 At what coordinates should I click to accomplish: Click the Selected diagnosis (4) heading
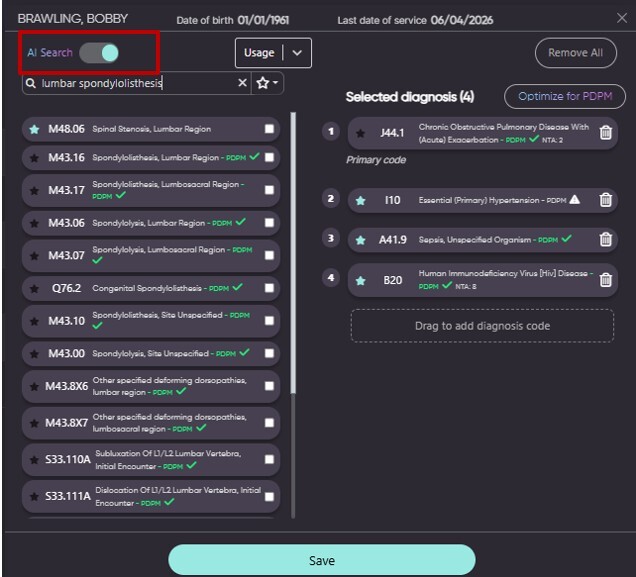[x=410, y=97]
